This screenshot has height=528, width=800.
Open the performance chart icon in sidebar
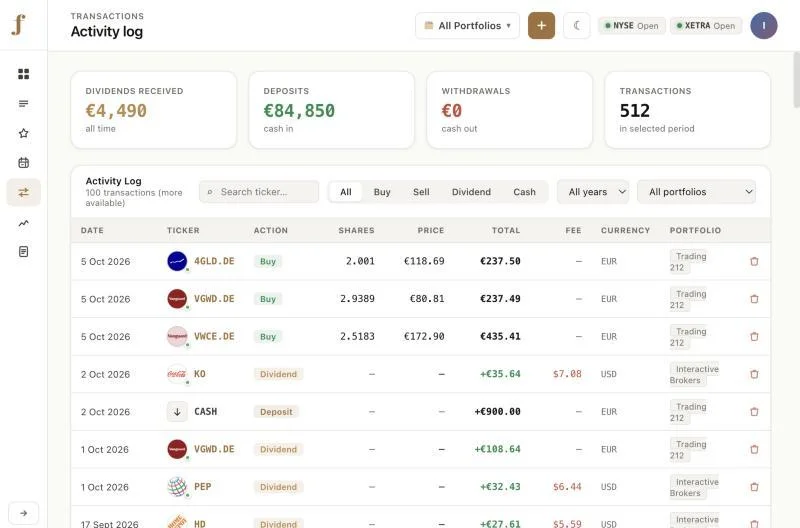(x=23, y=223)
